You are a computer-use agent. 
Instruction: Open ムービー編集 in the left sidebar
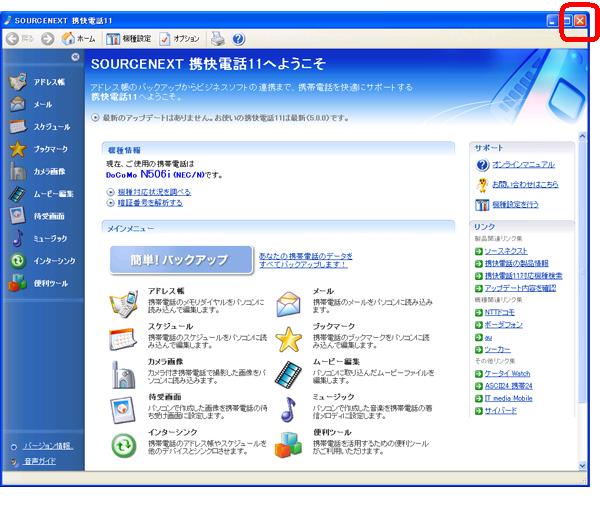[41, 194]
